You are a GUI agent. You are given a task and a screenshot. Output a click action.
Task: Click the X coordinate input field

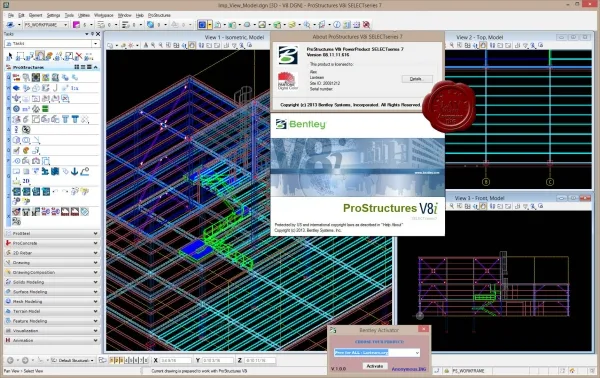(175, 360)
